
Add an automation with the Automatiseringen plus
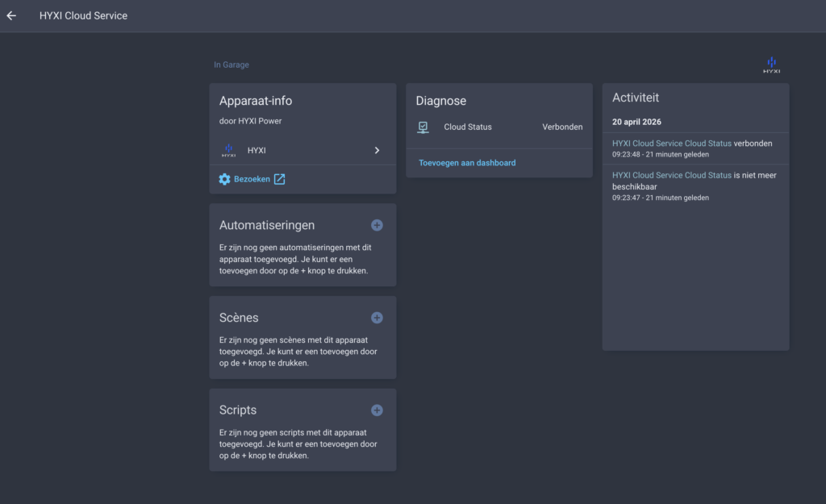pyautogui.click(x=377, y=226)
